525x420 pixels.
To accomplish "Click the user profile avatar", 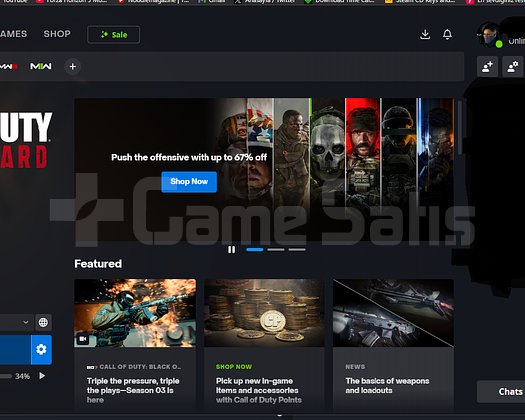I will click(489, 35).
